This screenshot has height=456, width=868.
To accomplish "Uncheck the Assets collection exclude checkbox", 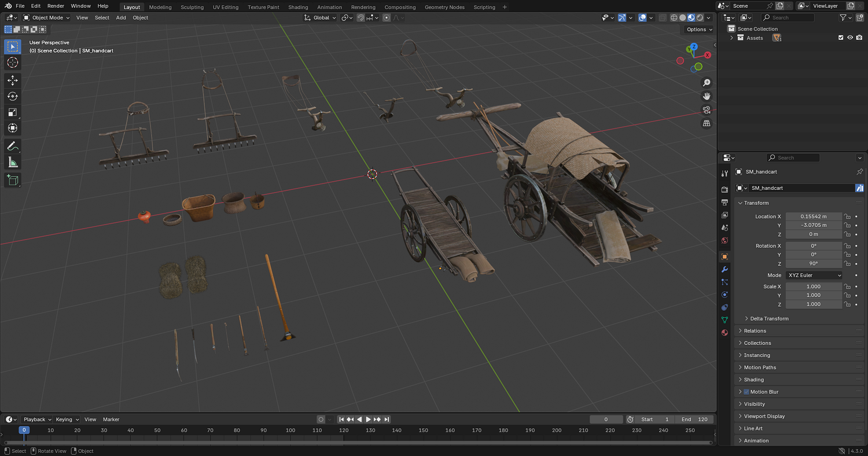I will 841,38.
